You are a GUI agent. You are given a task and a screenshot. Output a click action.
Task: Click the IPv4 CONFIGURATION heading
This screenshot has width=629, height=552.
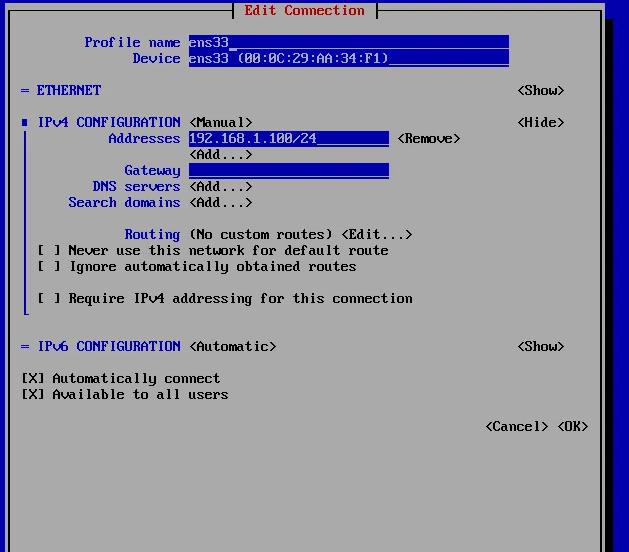coord(109,122)
